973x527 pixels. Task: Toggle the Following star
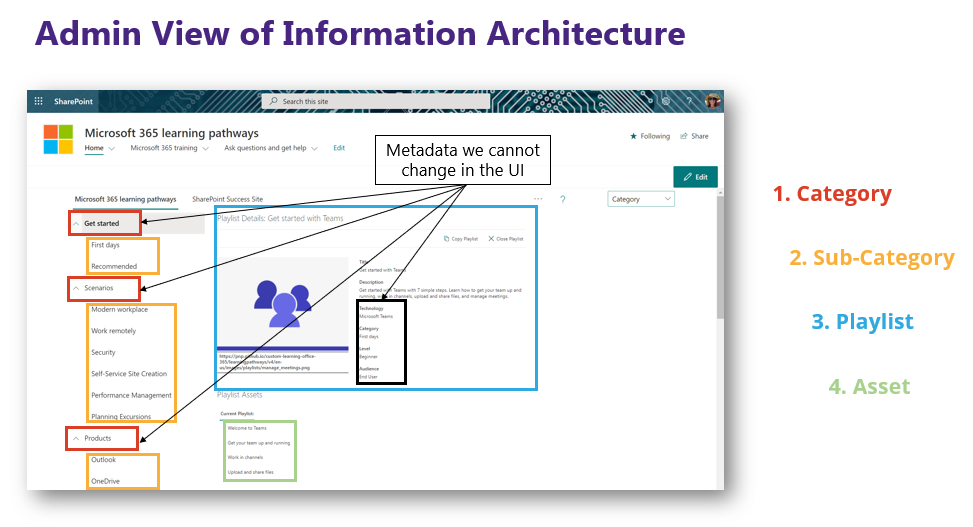(x=633, y=136)
